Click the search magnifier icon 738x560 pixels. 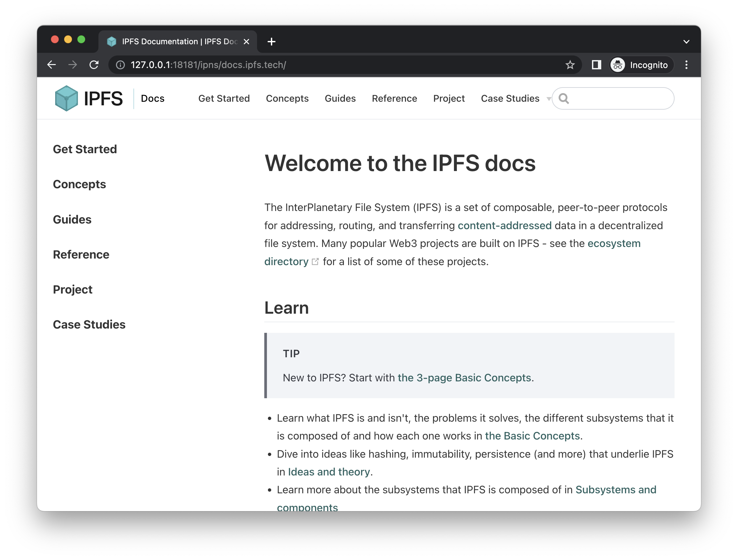pos(564,98)
